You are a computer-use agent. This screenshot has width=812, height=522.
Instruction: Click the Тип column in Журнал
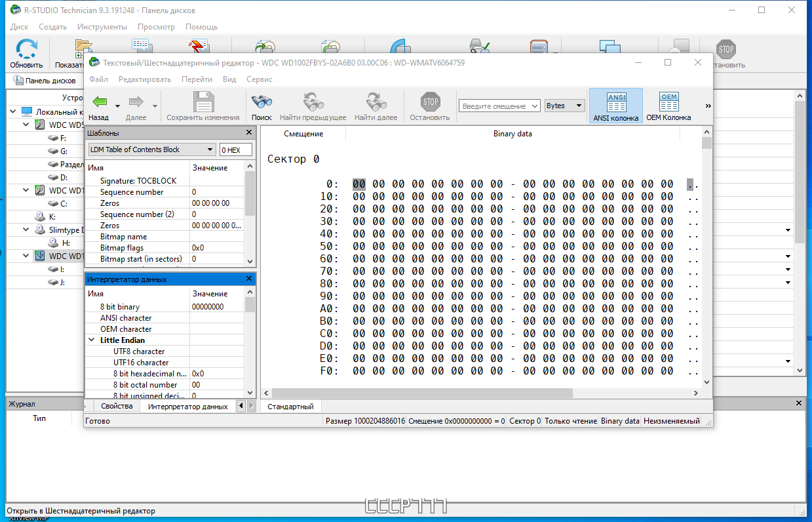tap(39, 418)
